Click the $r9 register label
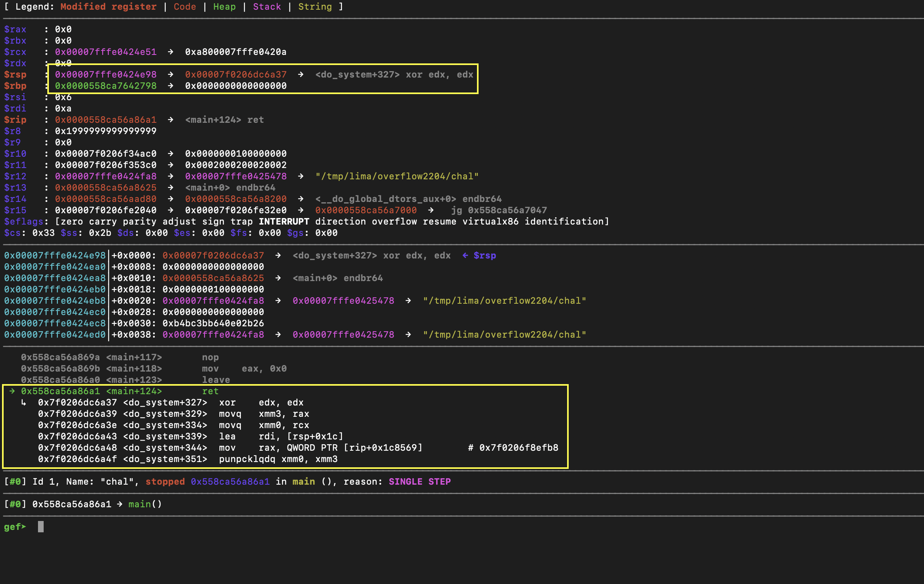 tap(12, 143)
